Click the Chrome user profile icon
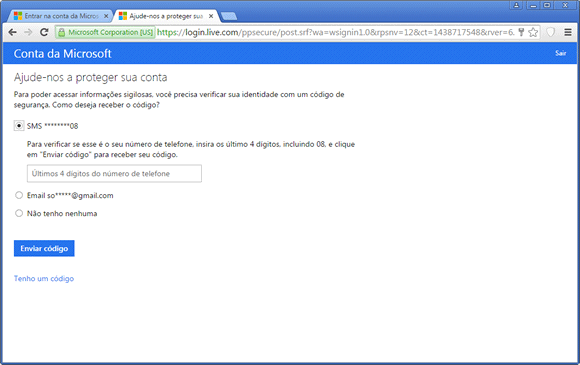Viewport: 580px width, 365px height. tap(516, 5)
